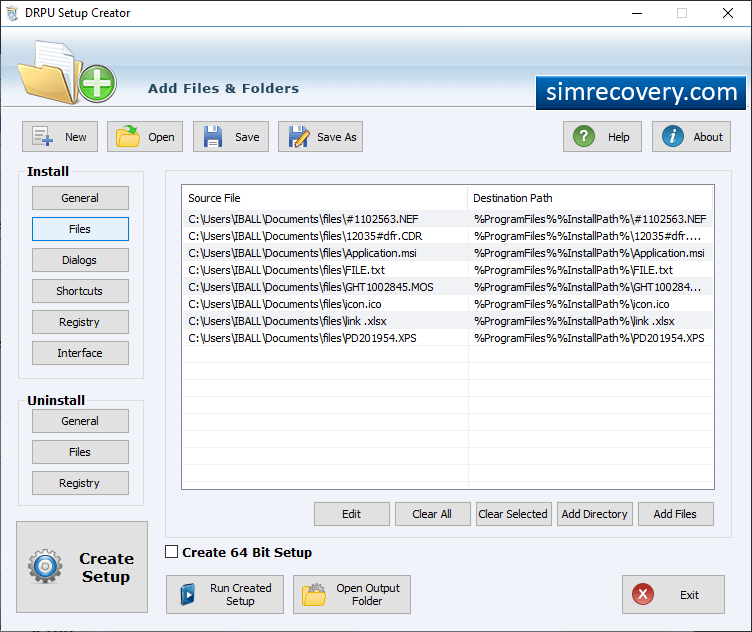
Task: Click the green Help question mark icon
Action: coord(584,136)
